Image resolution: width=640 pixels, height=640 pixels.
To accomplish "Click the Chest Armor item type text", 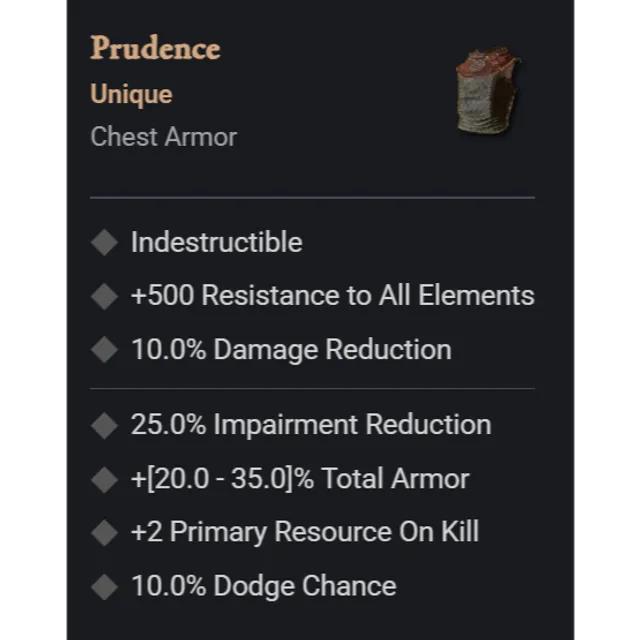I will click(x=163, y=137).
